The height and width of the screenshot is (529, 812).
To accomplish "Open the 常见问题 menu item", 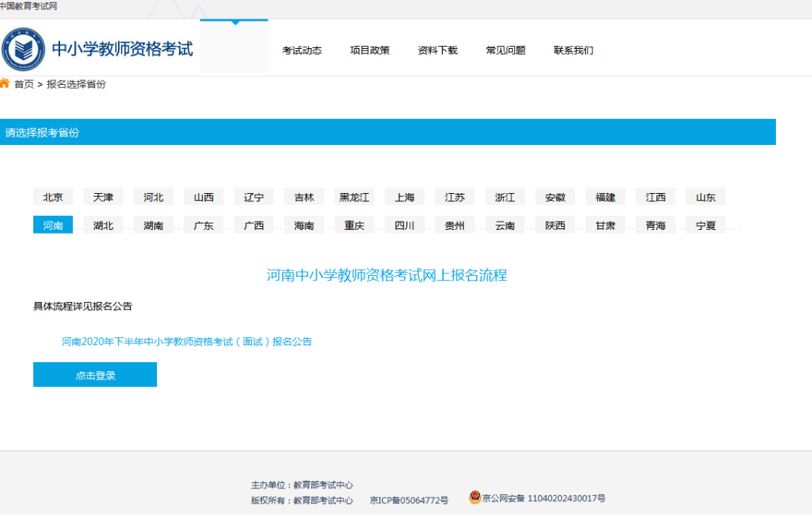I will coord(505,50).
